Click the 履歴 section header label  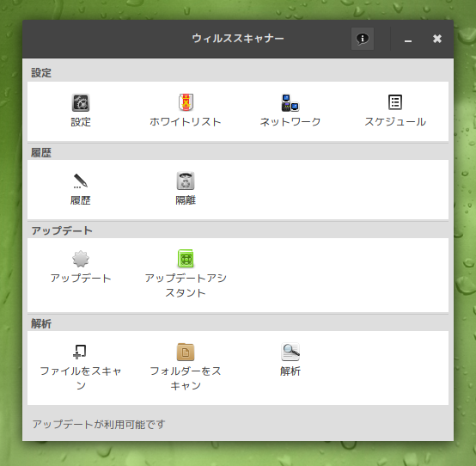tap(41, 152)
